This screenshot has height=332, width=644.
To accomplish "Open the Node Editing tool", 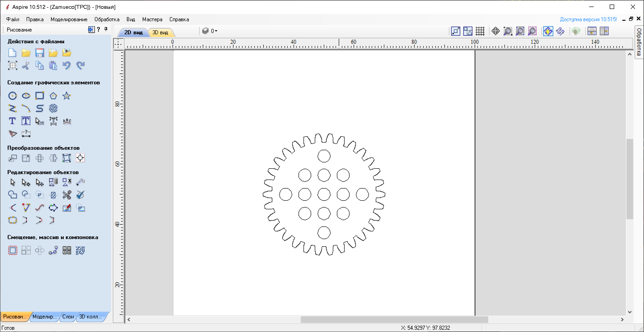I will point(26,182).
